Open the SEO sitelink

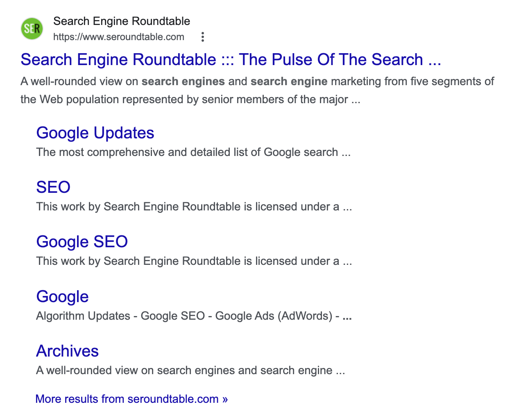tap(53, 187)
